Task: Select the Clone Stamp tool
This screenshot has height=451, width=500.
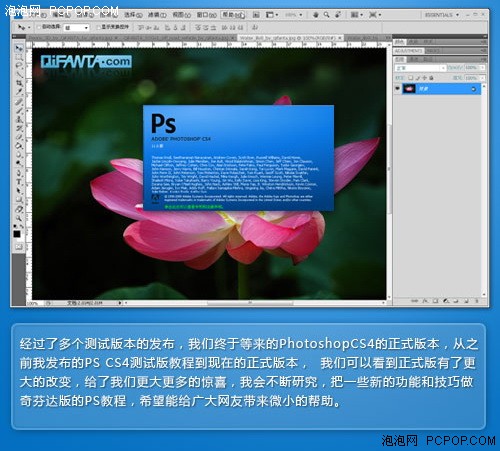Action: (19, 119)
